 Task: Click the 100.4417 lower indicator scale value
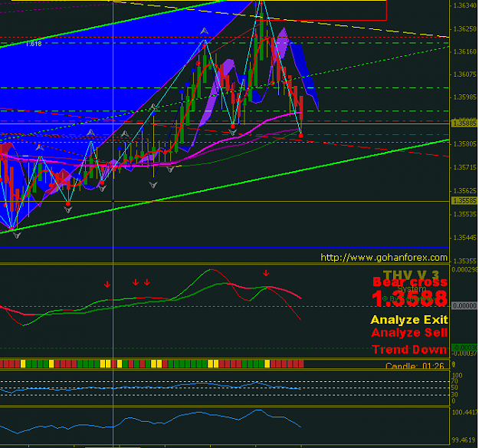tap(464, 413)
